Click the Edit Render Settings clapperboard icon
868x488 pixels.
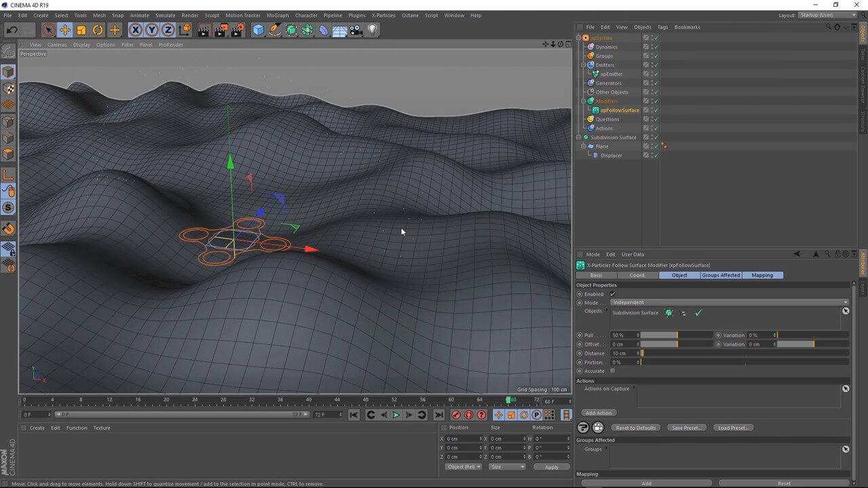coord(237,30)
